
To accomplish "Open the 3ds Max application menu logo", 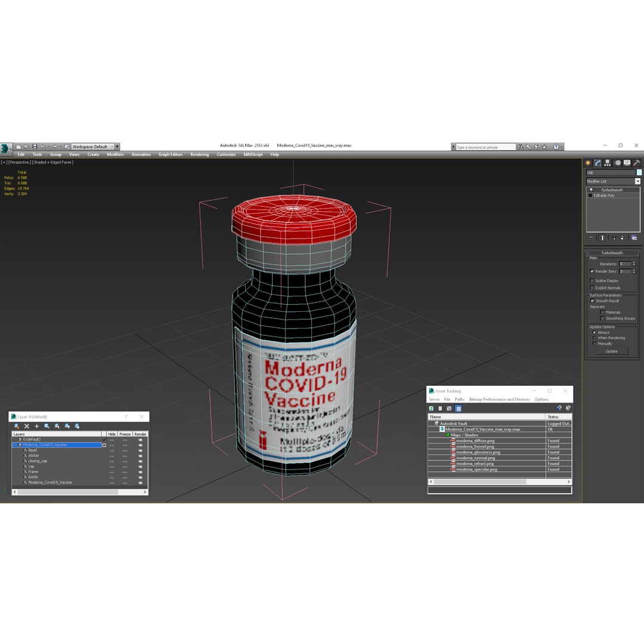I will click(x=5, y=148).
